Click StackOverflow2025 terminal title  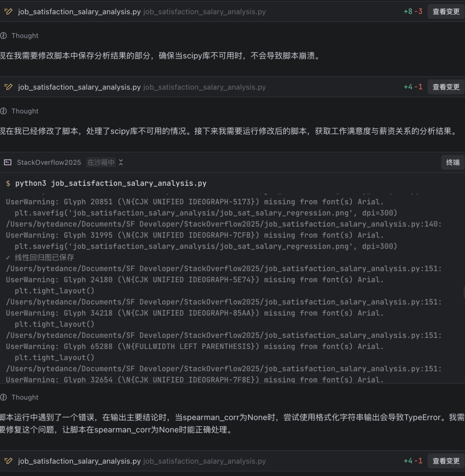(x=49, y=163)
